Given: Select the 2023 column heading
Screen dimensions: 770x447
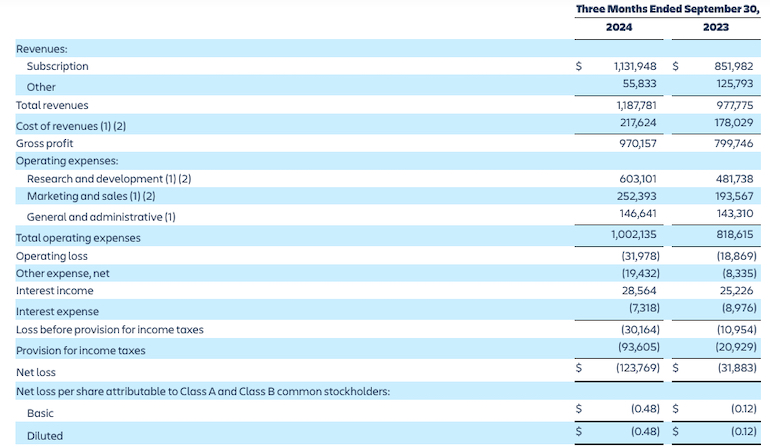Looking at the screenshot, I should [715, 28].
